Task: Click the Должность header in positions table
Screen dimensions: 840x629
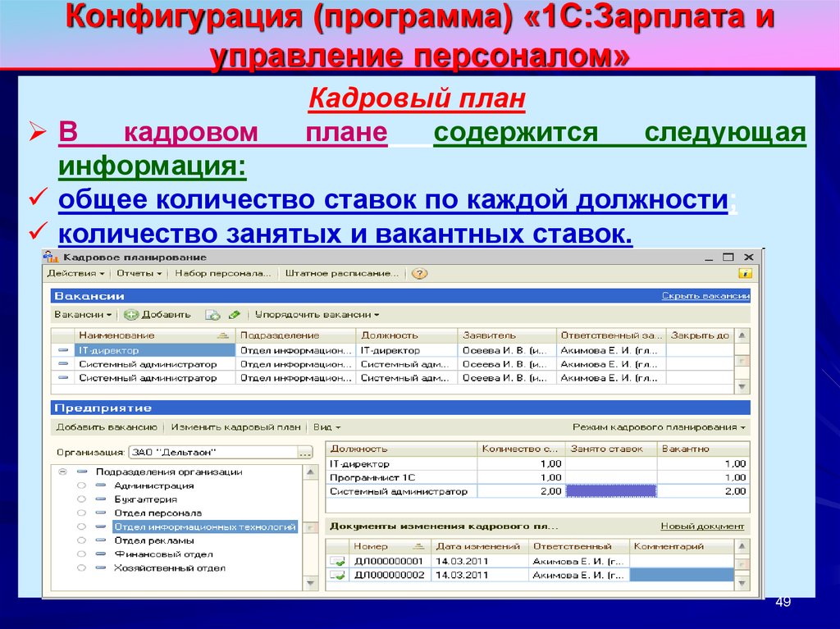Action: (x=401, y=449)
